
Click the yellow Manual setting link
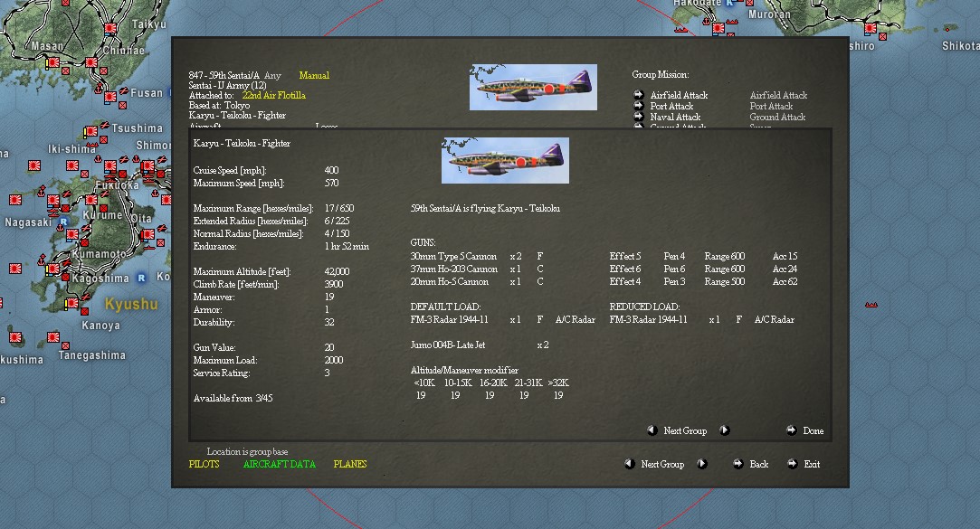[314, 76]
